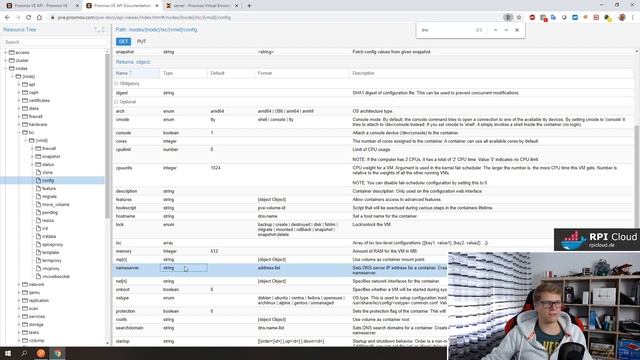The image size is (640, 360).
Task: Open the orange app in the taskbar
Action: tap(41, 353)
